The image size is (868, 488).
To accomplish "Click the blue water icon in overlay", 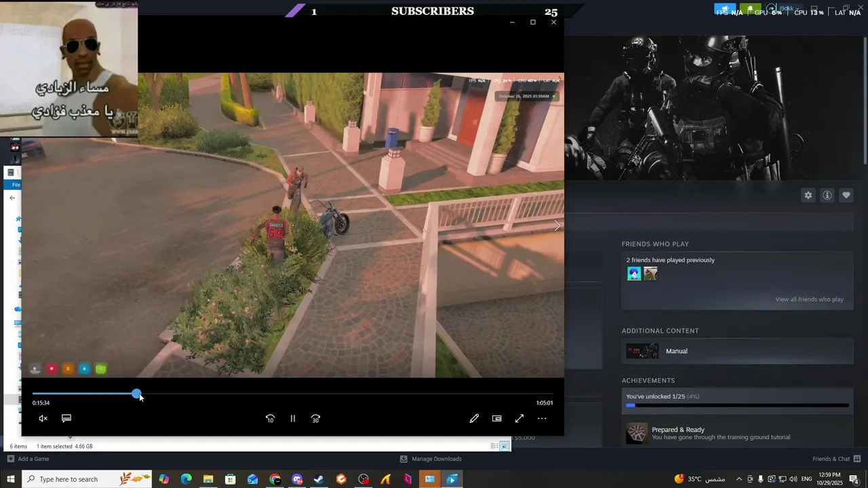I will pyautogui.click(x=84, y=369).
